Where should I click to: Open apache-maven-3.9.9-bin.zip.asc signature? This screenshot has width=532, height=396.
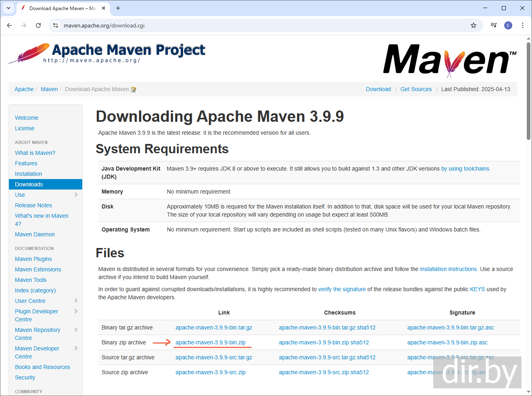(447, 342)
